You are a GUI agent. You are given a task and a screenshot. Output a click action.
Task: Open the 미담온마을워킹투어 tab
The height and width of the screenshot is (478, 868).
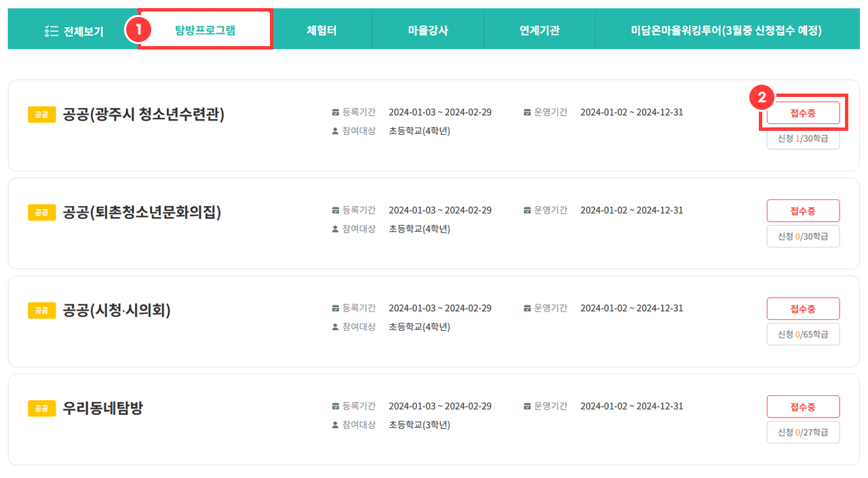point(726,30)
